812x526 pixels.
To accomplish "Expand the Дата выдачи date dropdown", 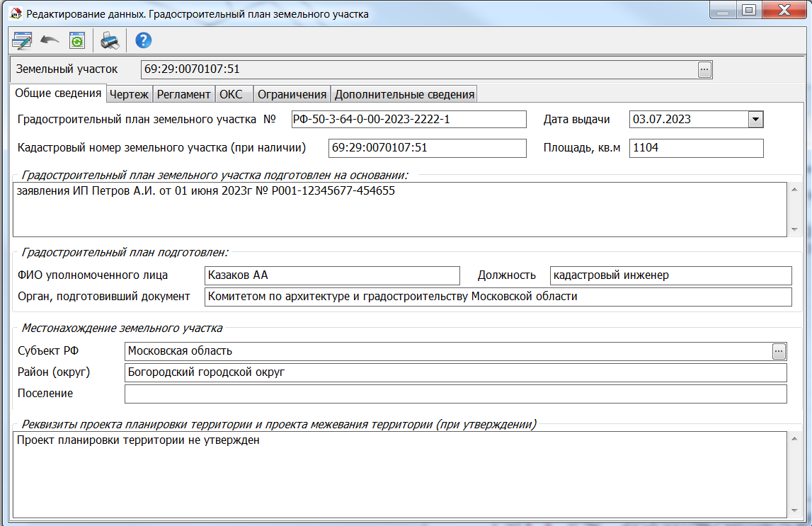I will 755,119.
